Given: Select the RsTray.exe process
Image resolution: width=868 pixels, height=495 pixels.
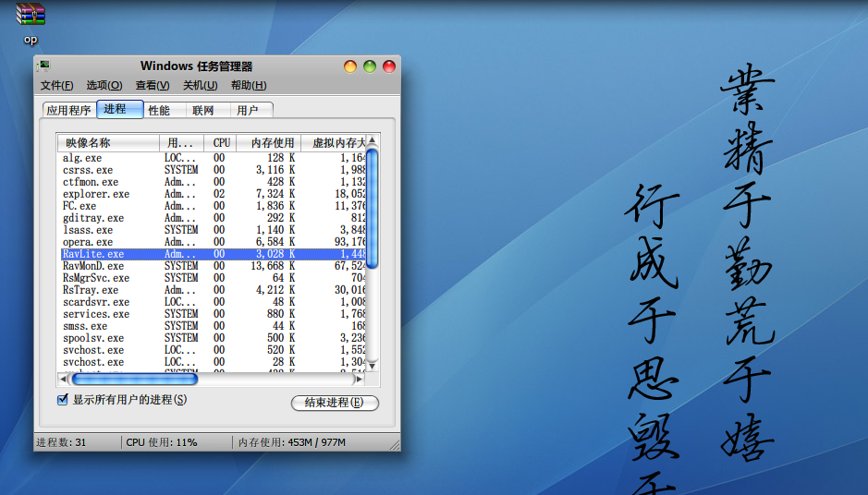Looking at the screenshot, I should [214, 290].
